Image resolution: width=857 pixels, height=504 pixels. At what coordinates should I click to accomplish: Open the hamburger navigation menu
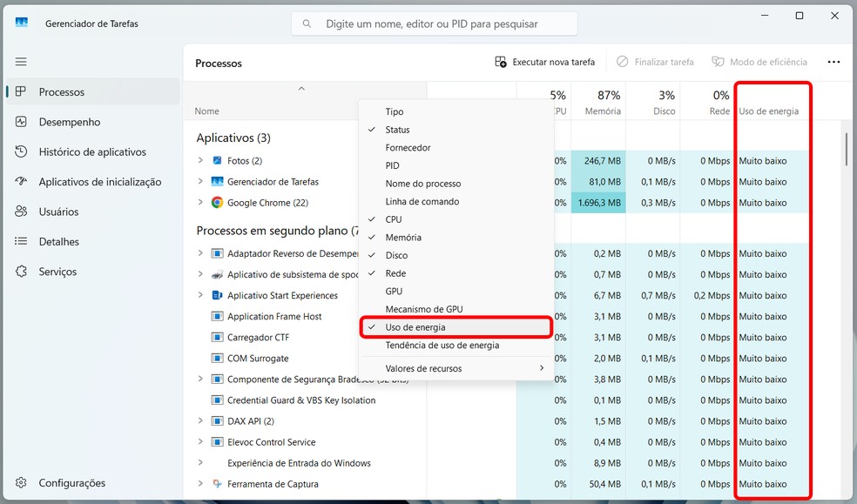[21, 62]
